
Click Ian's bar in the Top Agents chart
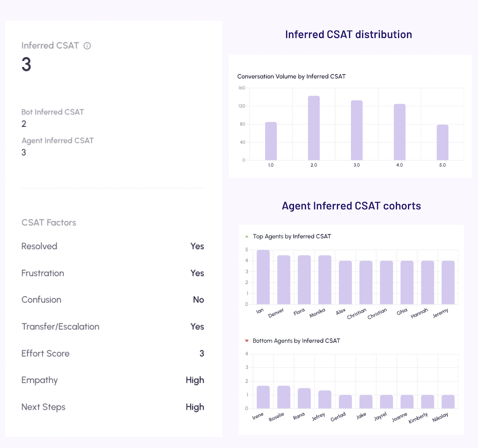[263, 277]
